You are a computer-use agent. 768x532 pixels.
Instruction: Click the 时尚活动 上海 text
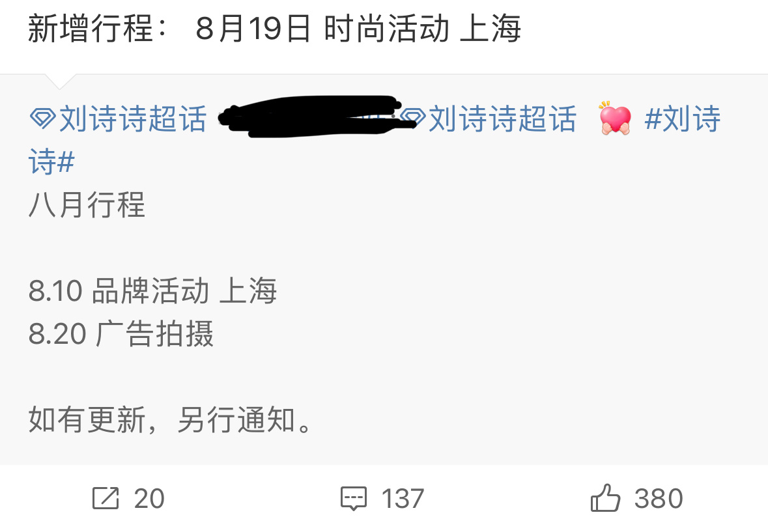tap(421, 29)
